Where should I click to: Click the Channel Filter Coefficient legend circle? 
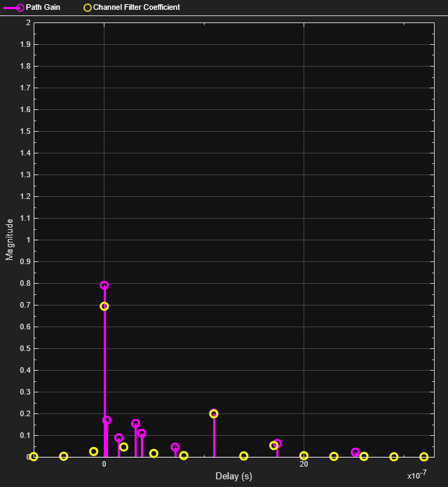pyautogui.click(x=88, y=7)
